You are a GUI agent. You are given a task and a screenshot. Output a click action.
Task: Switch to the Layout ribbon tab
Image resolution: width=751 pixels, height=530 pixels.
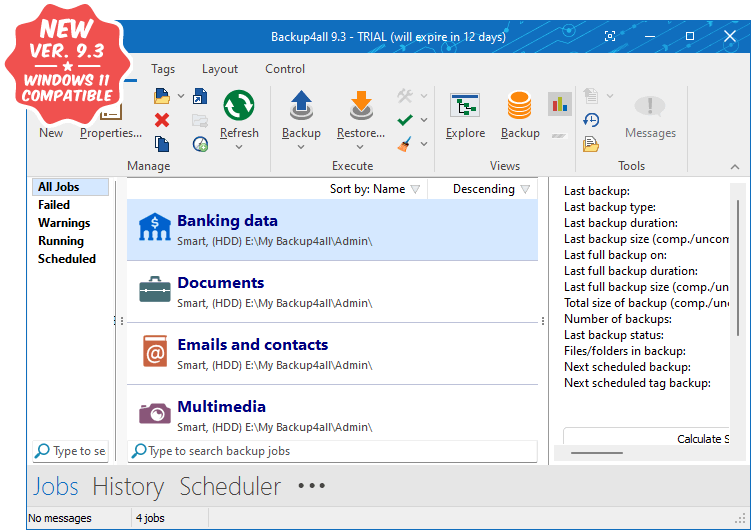tap(220, 69)
